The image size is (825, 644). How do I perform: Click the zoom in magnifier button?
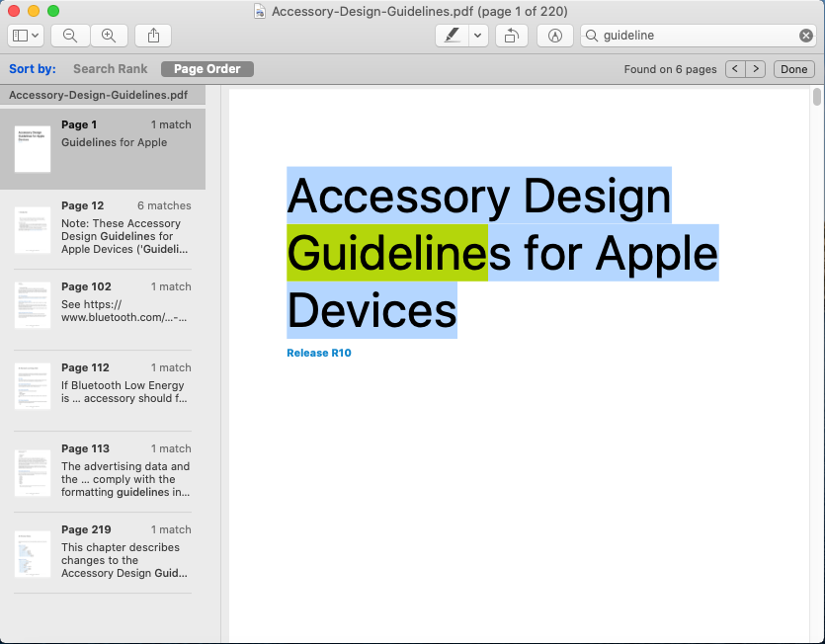109,36
